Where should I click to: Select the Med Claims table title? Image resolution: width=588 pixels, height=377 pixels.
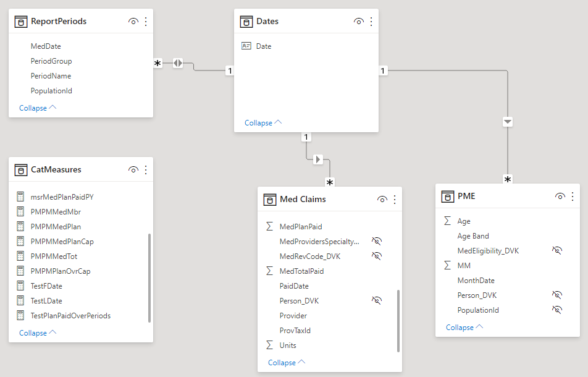tap(303, 199)
